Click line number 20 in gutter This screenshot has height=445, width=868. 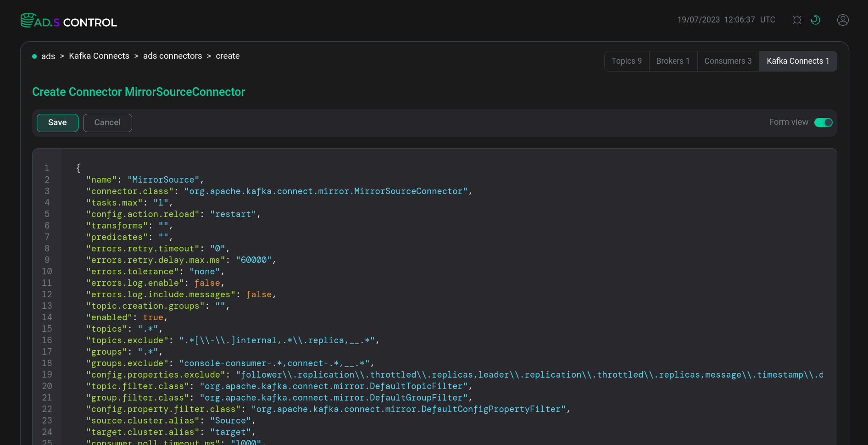(x=47, y=386)
